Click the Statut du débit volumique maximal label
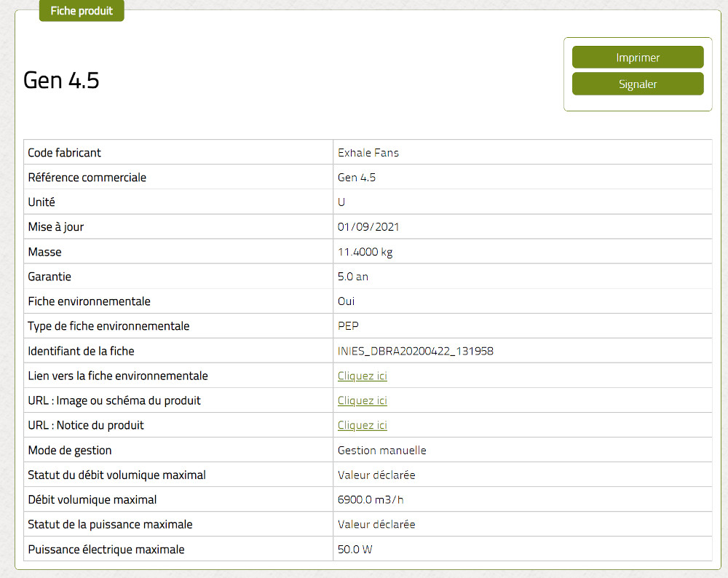Viewport: 728px width, 578px height. 116,475
